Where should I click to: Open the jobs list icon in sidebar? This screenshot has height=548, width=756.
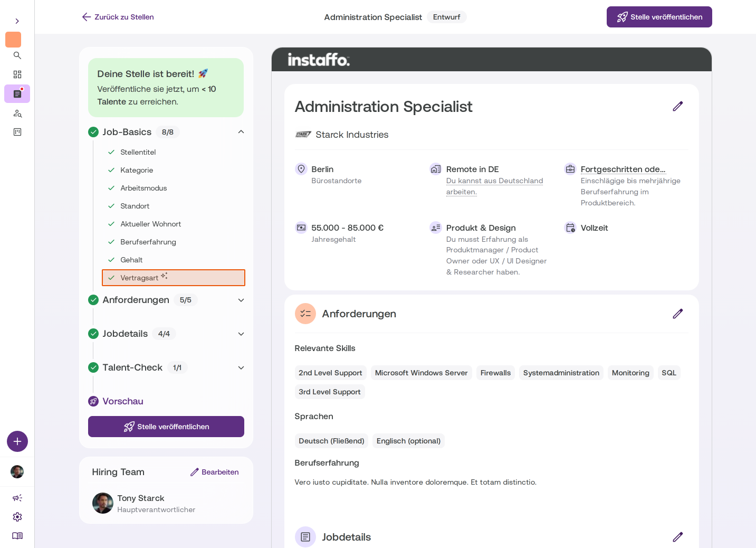[x=17, y=94]
